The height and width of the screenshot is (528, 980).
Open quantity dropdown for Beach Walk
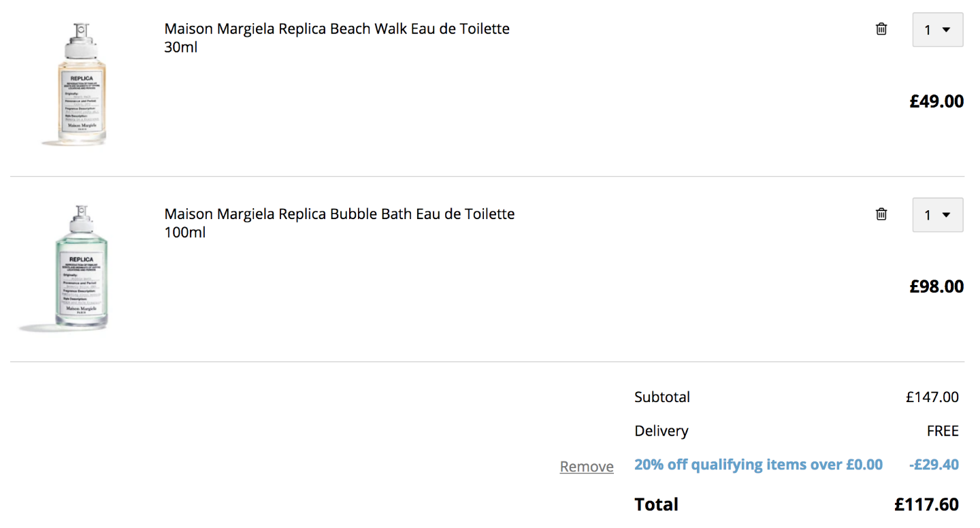tap(938, 30)
